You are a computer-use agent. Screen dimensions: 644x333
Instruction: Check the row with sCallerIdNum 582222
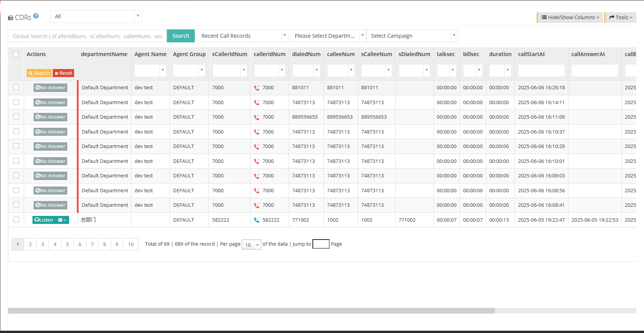[x=16, y=219]
